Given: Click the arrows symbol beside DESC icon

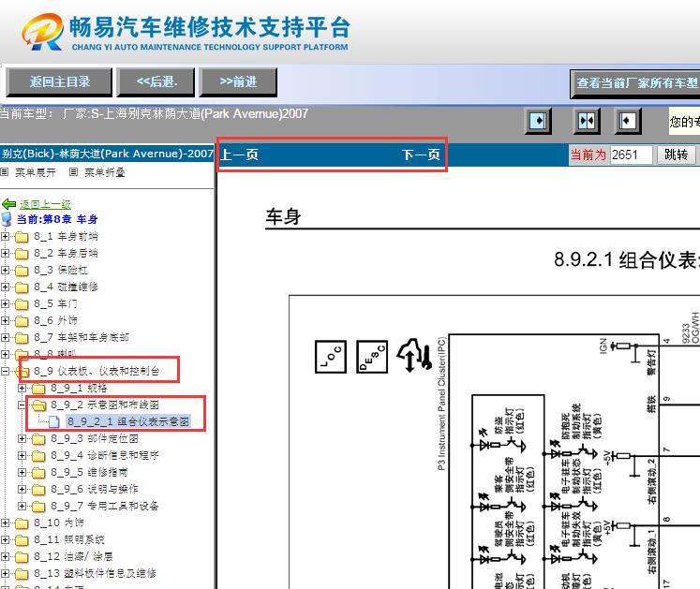Looking at the screenshot, I should coord(415,356).
